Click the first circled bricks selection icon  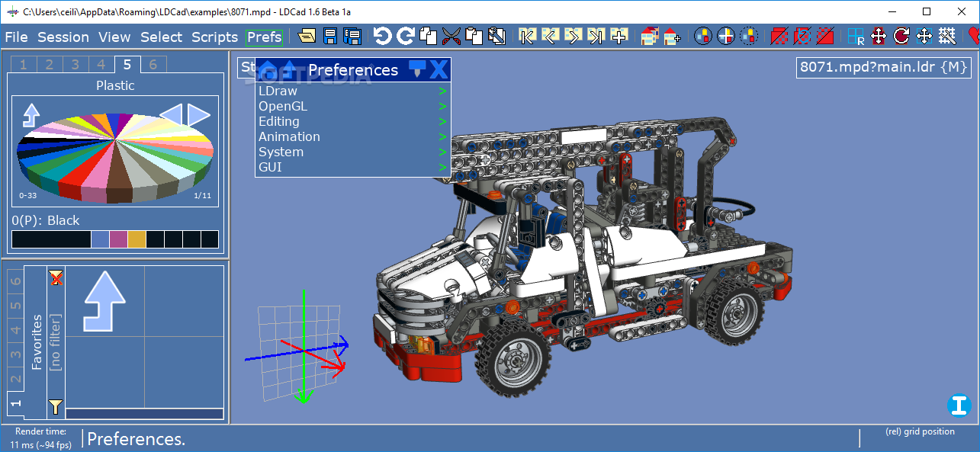point(703,36)
